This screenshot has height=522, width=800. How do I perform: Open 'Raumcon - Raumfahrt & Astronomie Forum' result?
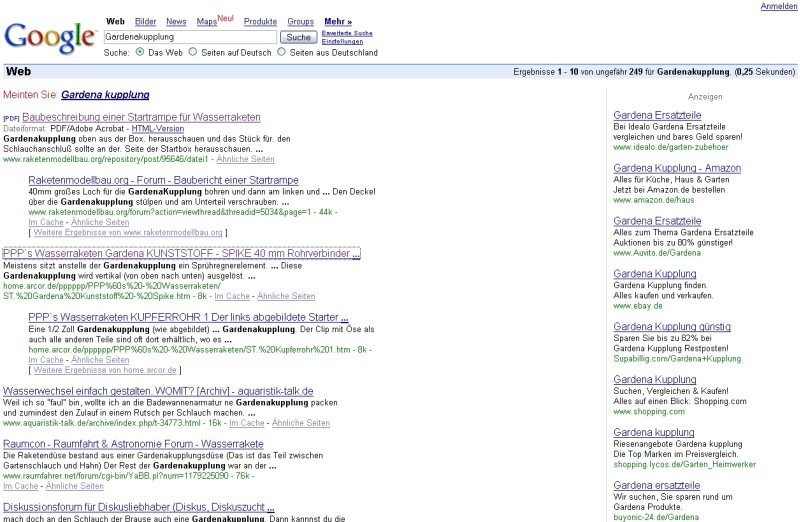tap(133, 444)
